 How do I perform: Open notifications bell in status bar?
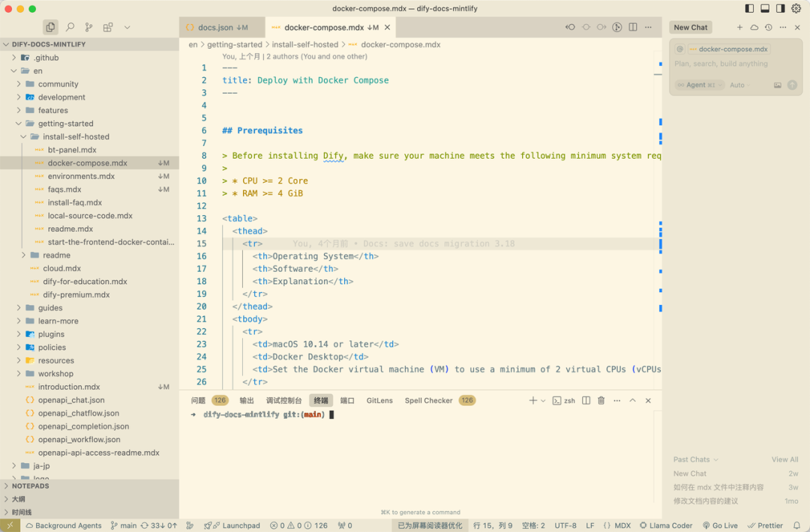[x=796, y=525]
